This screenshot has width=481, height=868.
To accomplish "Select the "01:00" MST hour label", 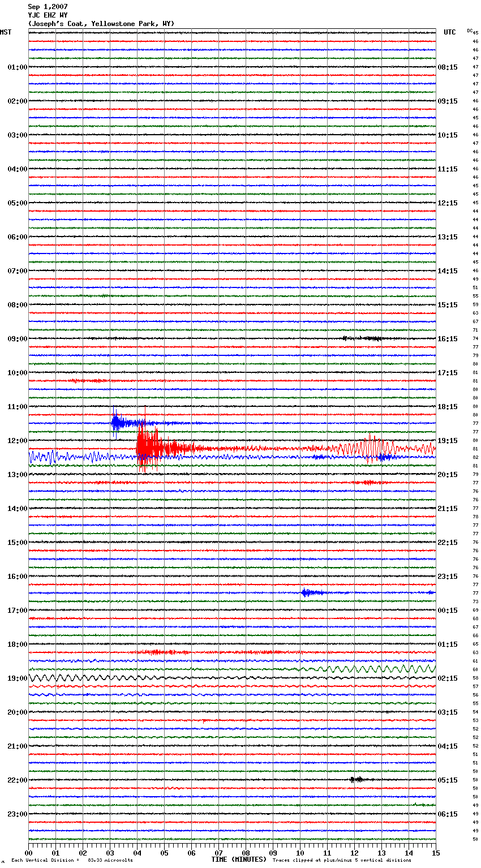I will 17,67.
